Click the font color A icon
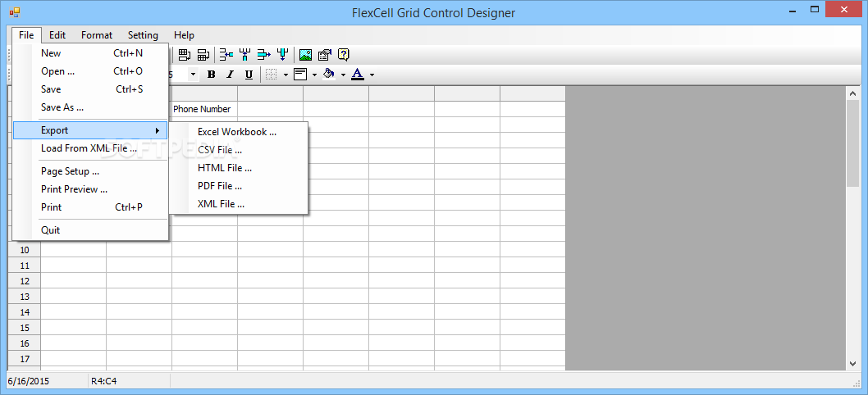Screen dimensions: 868x395 [x=358, y=74]
